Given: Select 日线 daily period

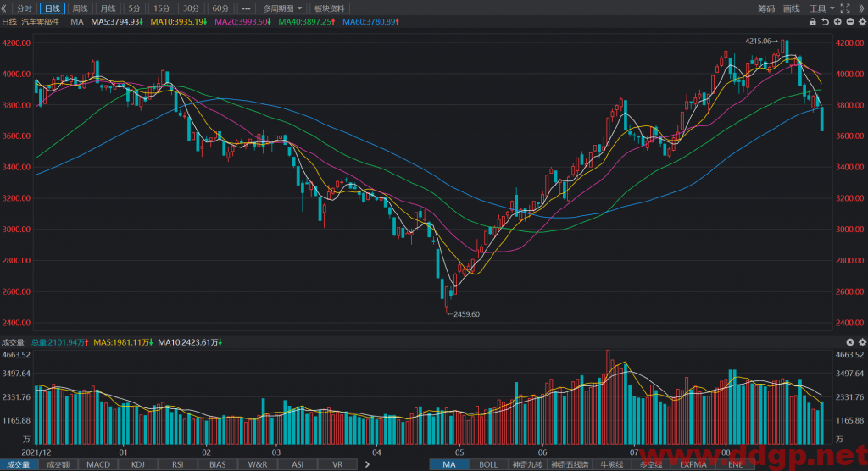Looking at the screenshot, I should [52, 8].
